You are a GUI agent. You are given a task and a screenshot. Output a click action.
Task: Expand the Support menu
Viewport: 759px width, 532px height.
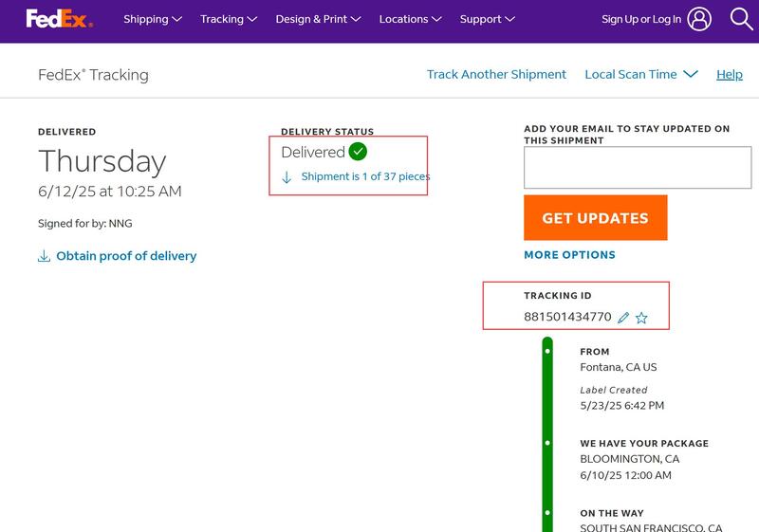click(487, 19)
